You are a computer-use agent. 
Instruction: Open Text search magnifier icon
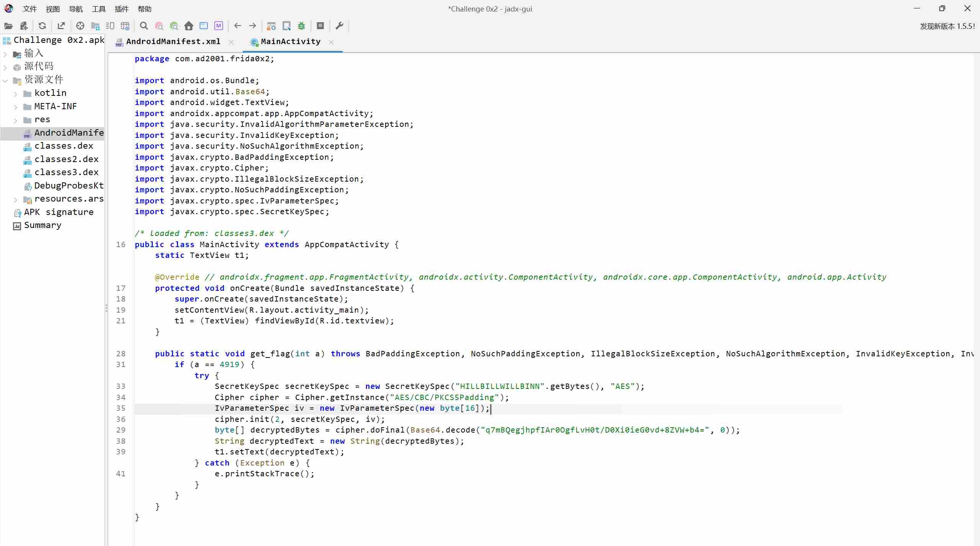tap(144, 26)
